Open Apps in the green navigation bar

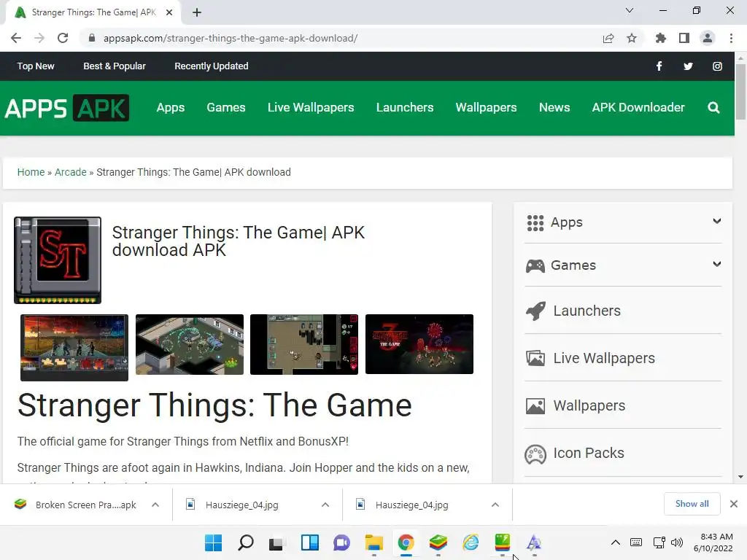coord(171,108)
